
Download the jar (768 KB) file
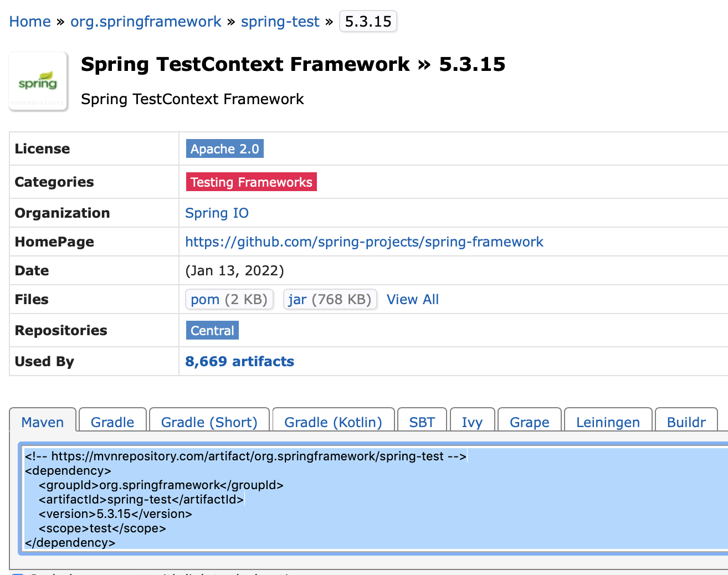[330, 299]
